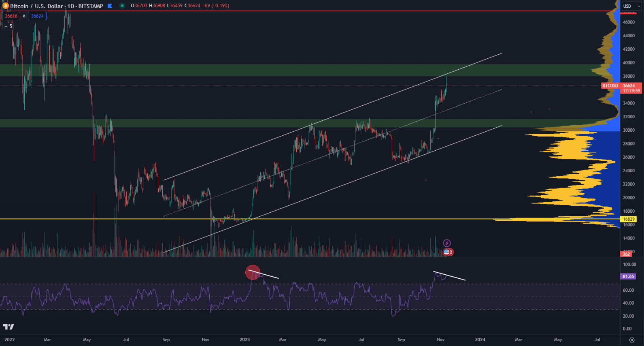
Task: Click the Sep label before 2023 on time axis
Action: point(166,340)
